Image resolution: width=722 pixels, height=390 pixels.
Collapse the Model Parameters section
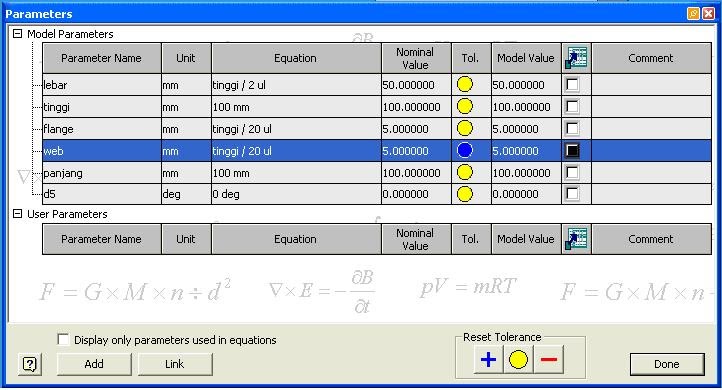click(17, 34)
